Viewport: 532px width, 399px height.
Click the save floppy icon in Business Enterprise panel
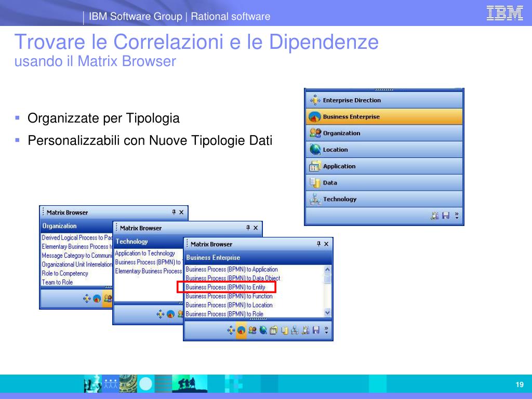click(316, 330)
